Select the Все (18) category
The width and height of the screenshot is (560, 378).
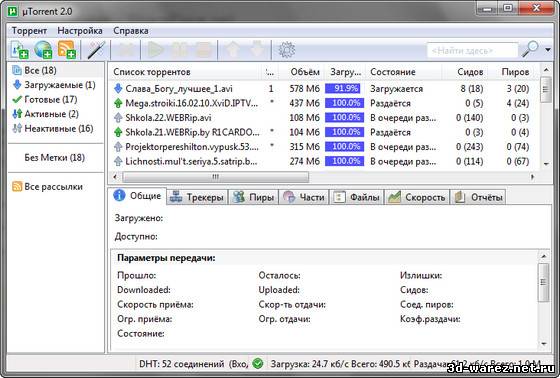click(56, 70)
